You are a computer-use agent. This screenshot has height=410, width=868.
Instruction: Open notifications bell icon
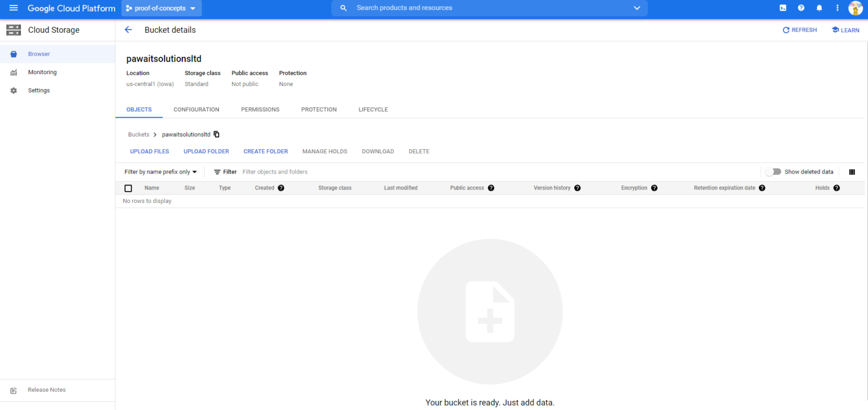tap(819, 8)
